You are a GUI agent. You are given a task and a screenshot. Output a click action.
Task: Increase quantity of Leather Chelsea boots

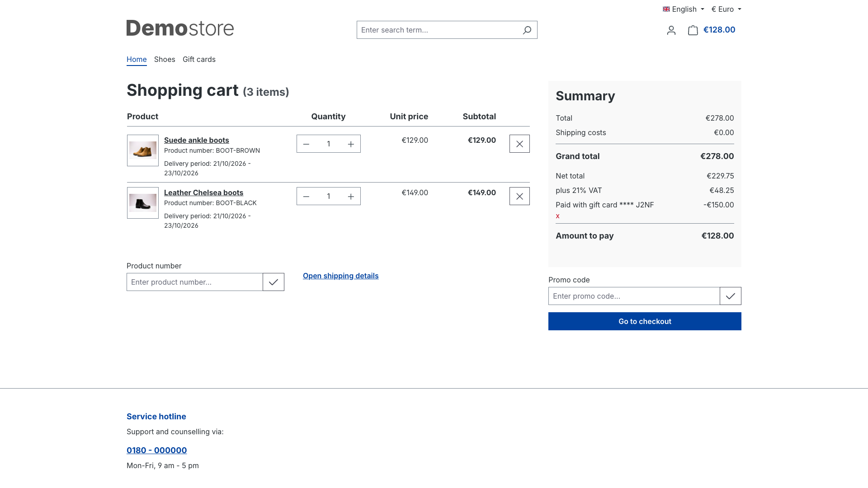click(351, 196)
